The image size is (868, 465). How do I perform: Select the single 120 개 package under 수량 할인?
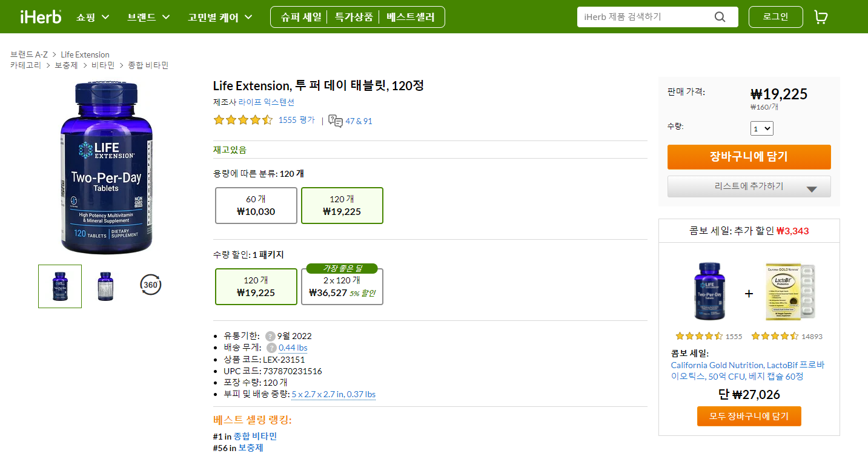(x=256, y=286)
